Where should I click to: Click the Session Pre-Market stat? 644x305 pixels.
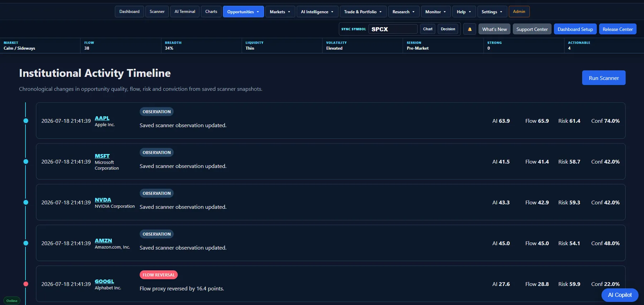click(x=443, y=45)
